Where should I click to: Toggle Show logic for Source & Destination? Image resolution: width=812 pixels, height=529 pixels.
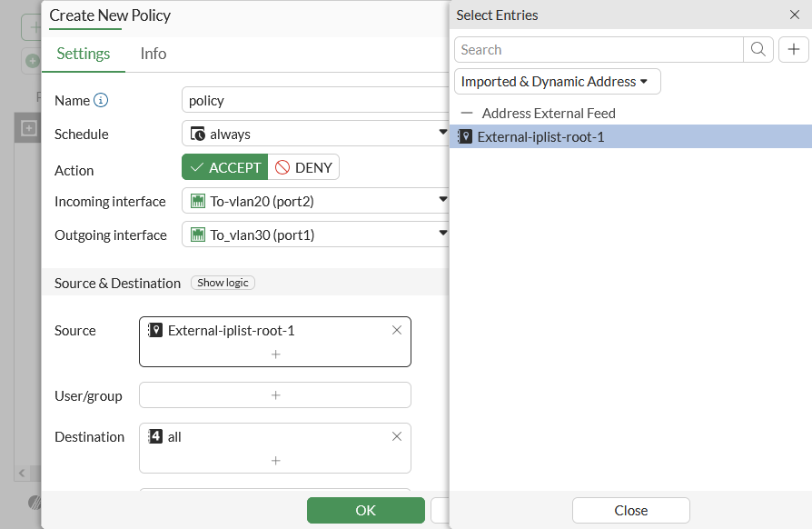(223, 283)
